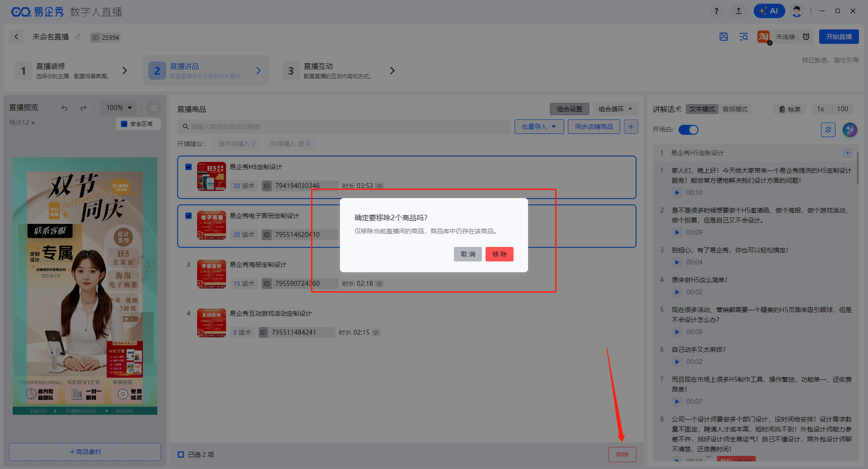The height and width of the screenshot is (469, 868).
Task: Open the user avatar profile
Action: tap(797, 11)
